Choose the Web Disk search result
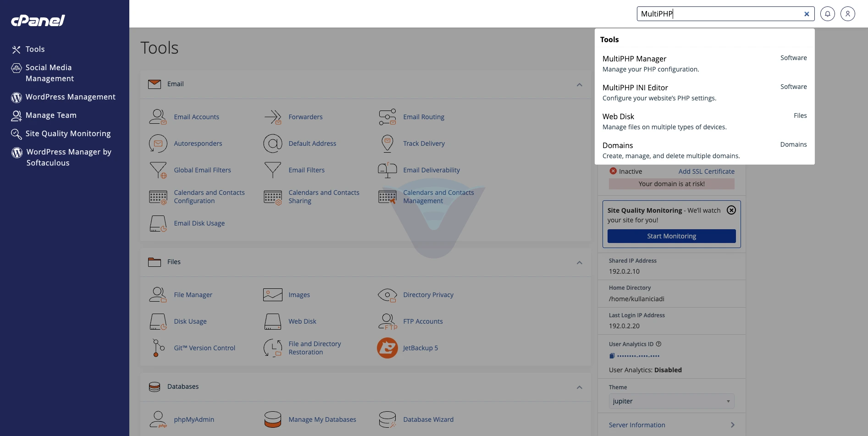Screen dimensions: 868x436 (x=704, y=121)
